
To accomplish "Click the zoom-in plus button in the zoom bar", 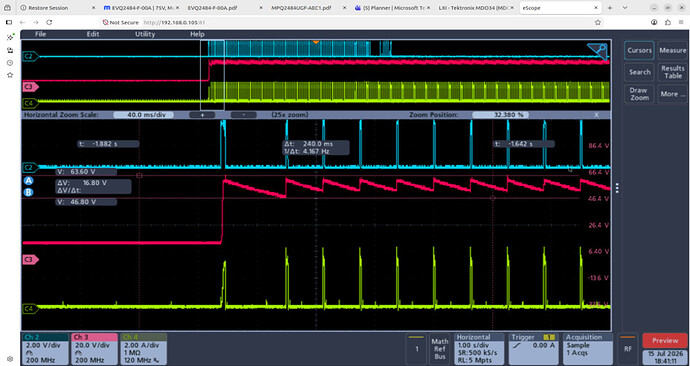I will pos(202,115).
